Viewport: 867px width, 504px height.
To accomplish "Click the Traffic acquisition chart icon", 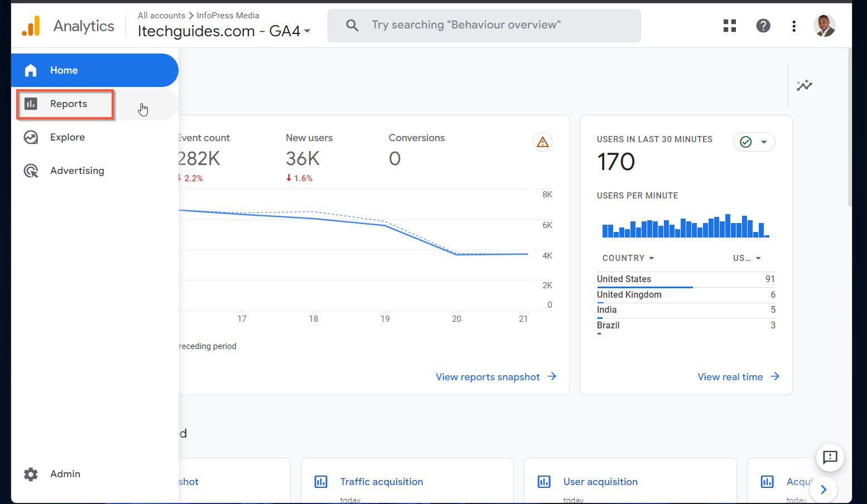I will click(321, 482).
